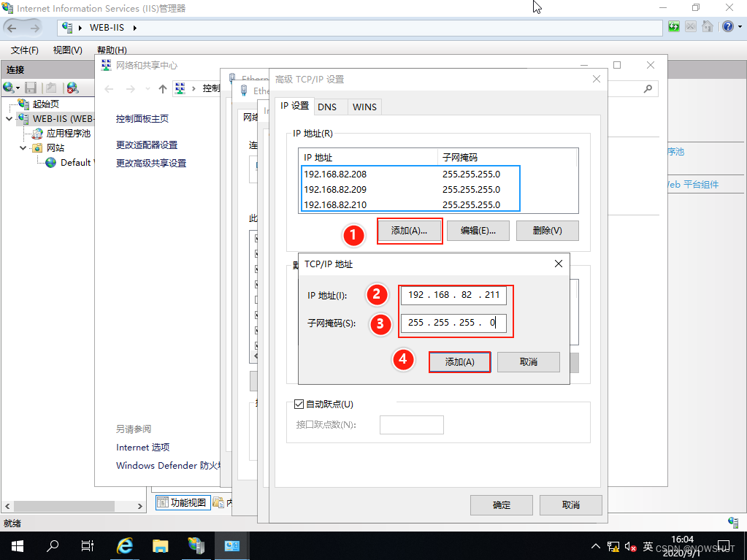Collapse the WEB-IIS tree node
This screenshot has height=560, width=747.
click(9, 118)
